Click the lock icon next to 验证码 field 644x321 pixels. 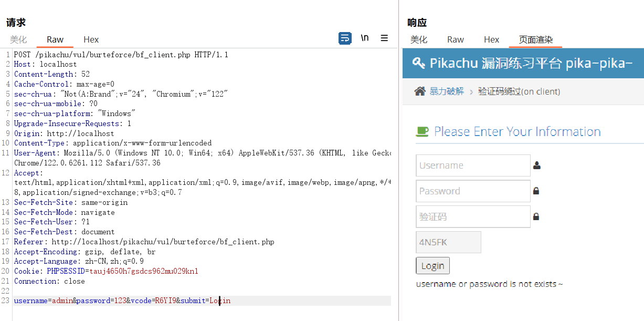pos(536,216)
